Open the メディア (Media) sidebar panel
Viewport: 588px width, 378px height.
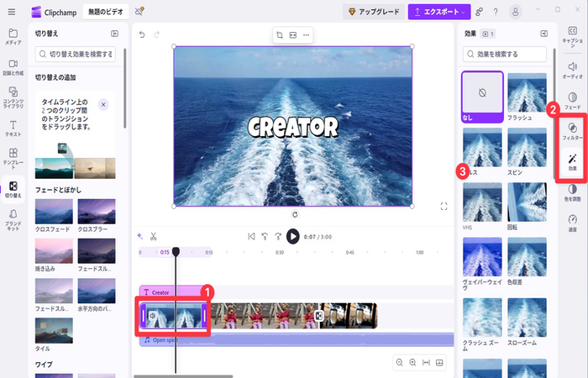click(13, 35)
